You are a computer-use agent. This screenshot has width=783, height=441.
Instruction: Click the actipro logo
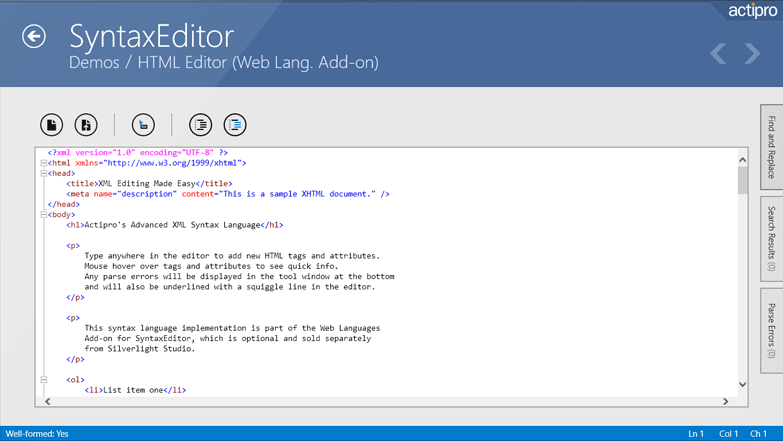point(752,10)
